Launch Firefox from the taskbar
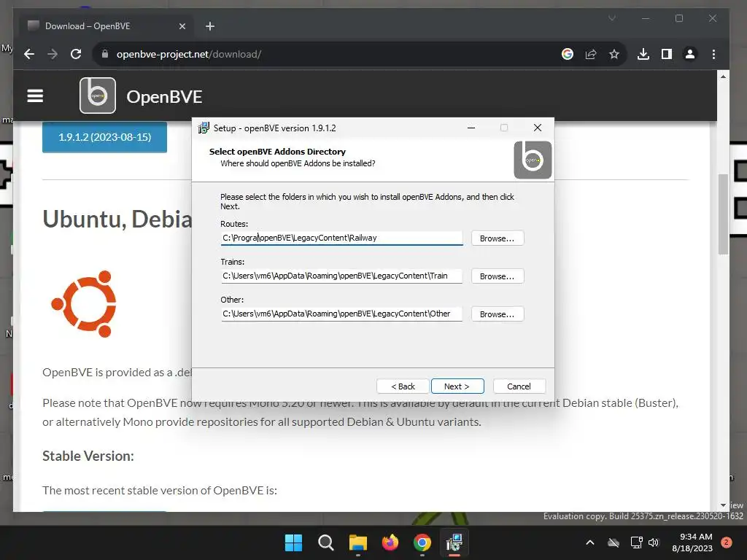The width and height of the screenshot is (747, 560). (x=390, y=542)
